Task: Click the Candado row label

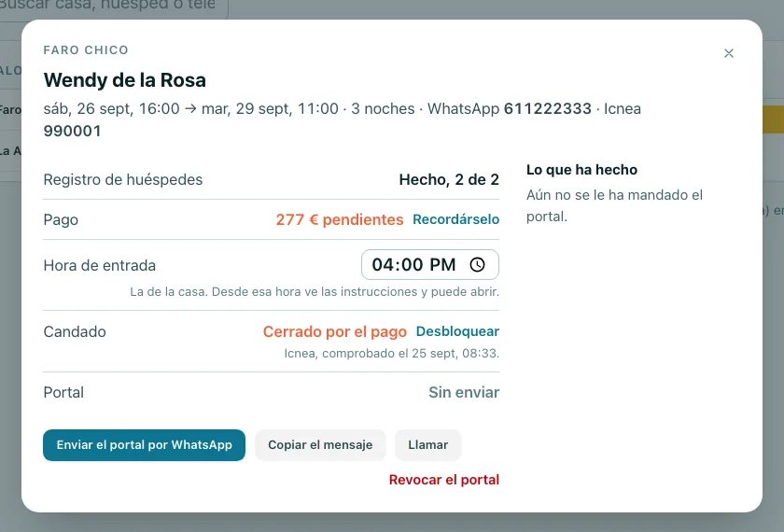Action: tap(75, 331)
